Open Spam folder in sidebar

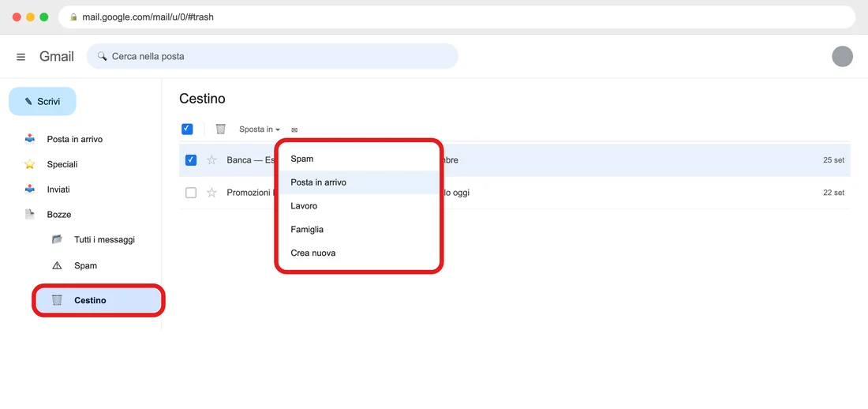(86, 266)
